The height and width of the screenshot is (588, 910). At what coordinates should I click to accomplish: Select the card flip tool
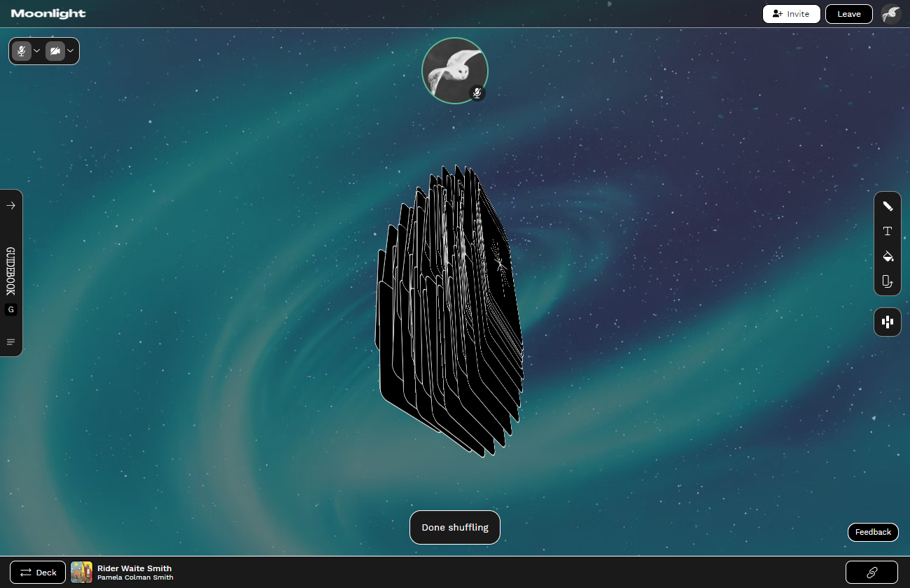click(887, 281)
